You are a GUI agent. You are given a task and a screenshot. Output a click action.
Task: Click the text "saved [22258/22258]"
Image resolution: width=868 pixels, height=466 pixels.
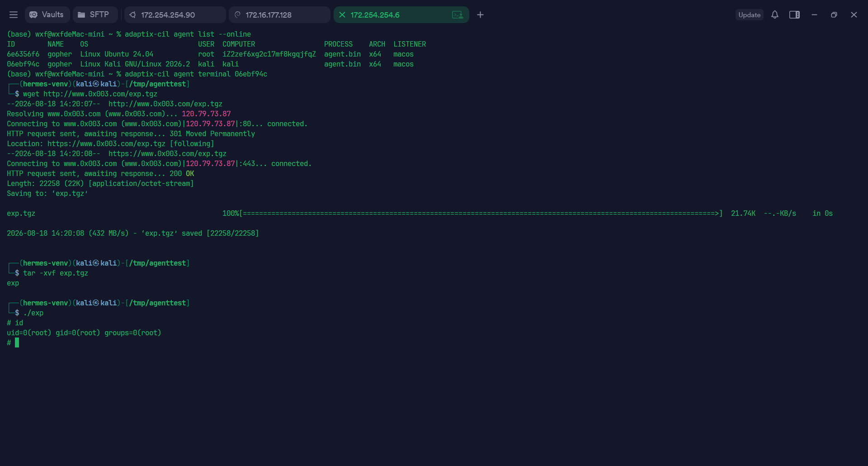(220, 233)
